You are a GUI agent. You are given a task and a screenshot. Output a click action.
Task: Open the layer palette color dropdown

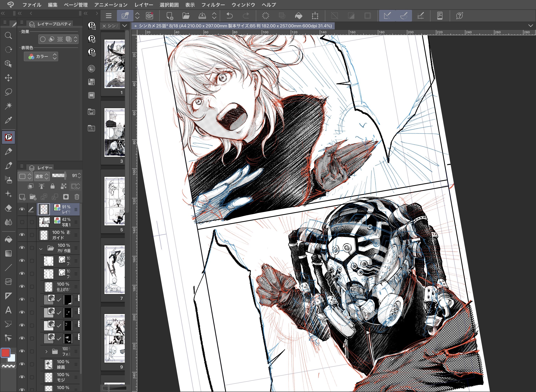(25, 176)
